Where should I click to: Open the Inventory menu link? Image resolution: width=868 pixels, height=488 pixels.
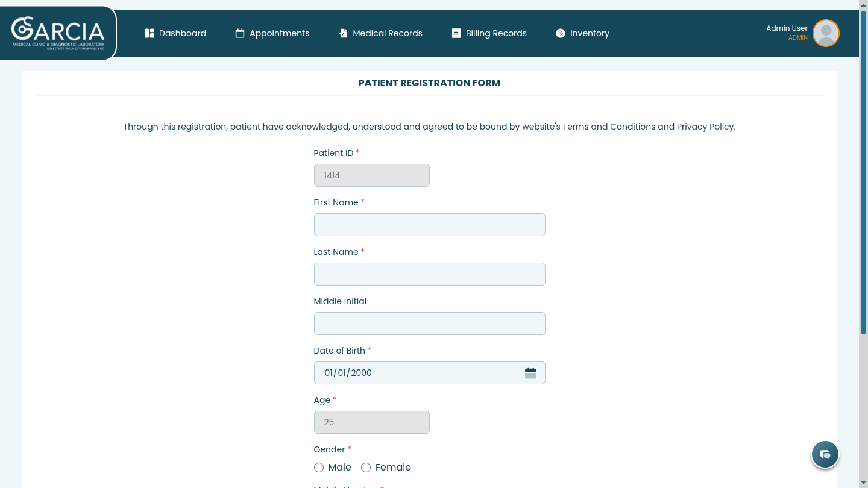[x=590, y=33]
